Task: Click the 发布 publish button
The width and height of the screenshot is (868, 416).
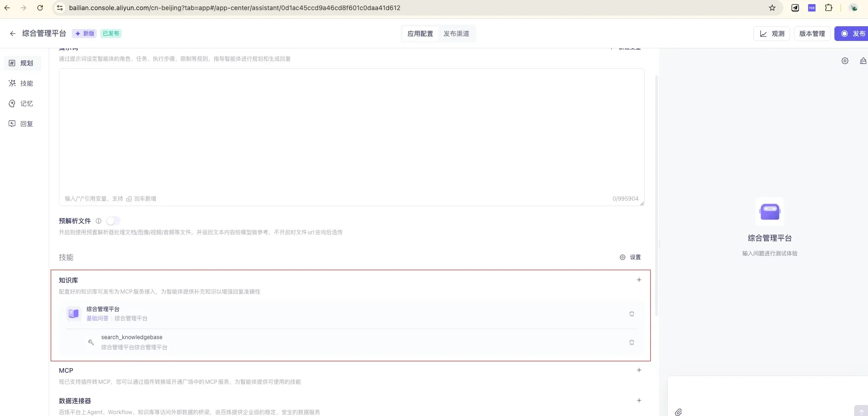Action: click(x=852, y=34)
